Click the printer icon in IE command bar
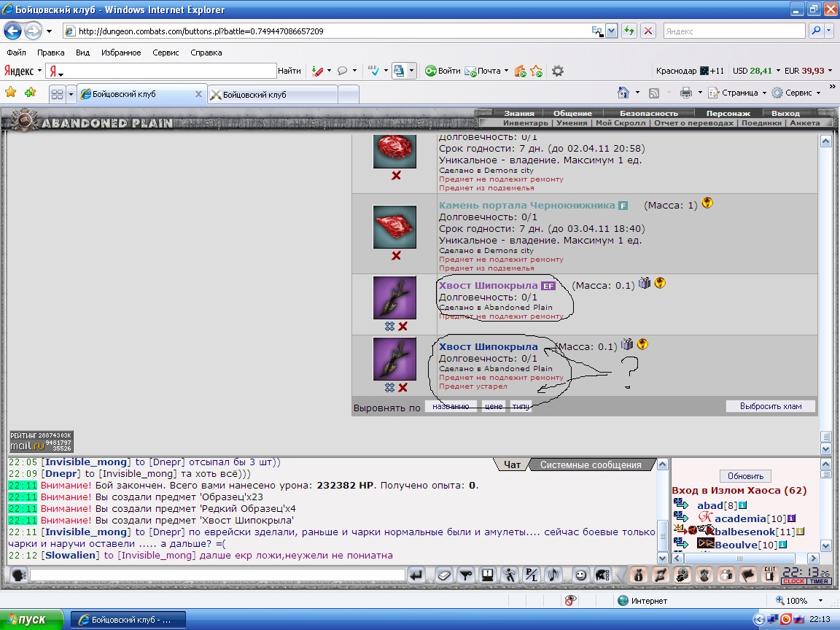The height and width of the screenshot is (630, 840). pyautogui.click(x=685, y=93)
